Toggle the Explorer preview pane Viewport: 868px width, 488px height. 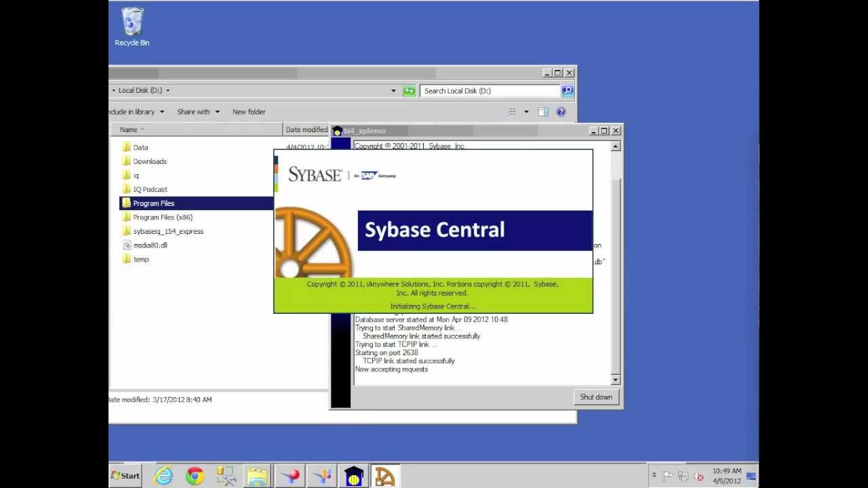(543, 112)
